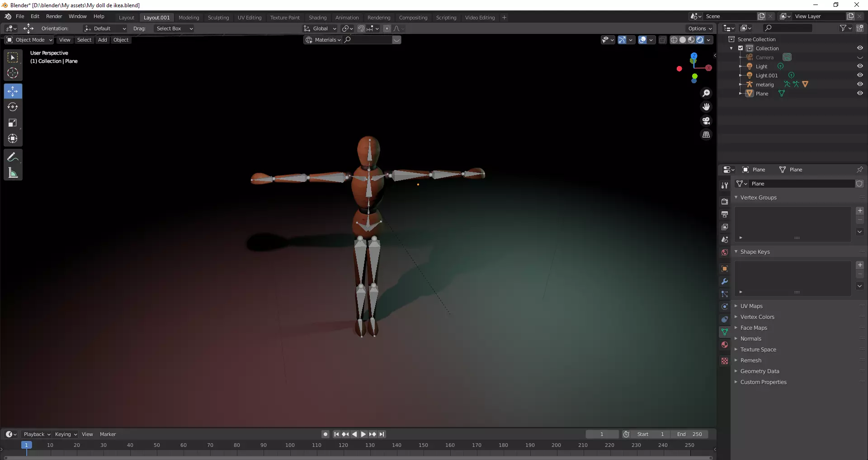Hide the Plane object in outliner

860,93
